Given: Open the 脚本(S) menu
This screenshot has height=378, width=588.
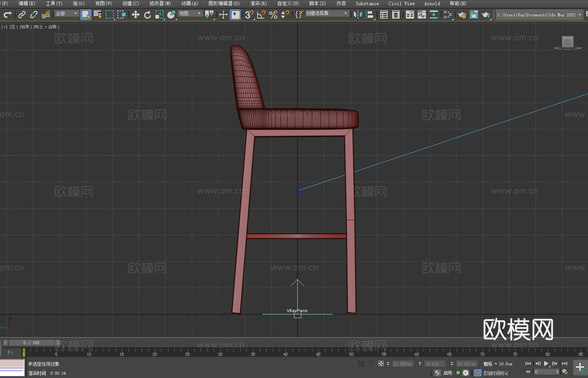Looking at the screenshot, I should point(317,3).
